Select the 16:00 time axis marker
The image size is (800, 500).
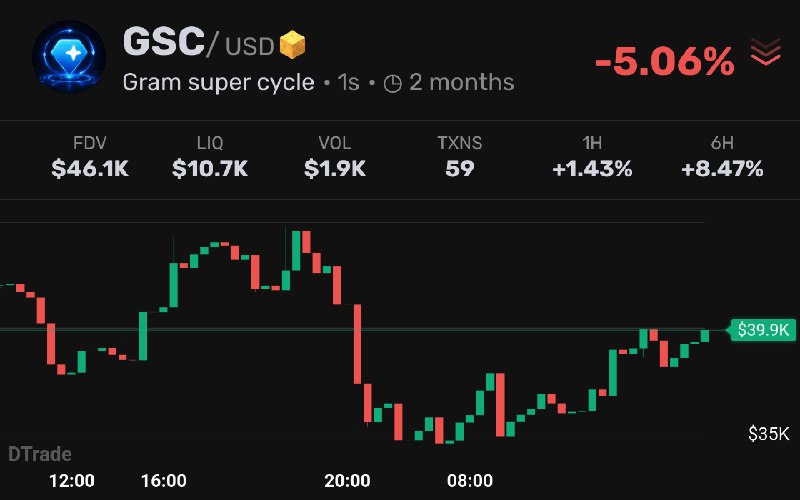(x=164, y=481)
